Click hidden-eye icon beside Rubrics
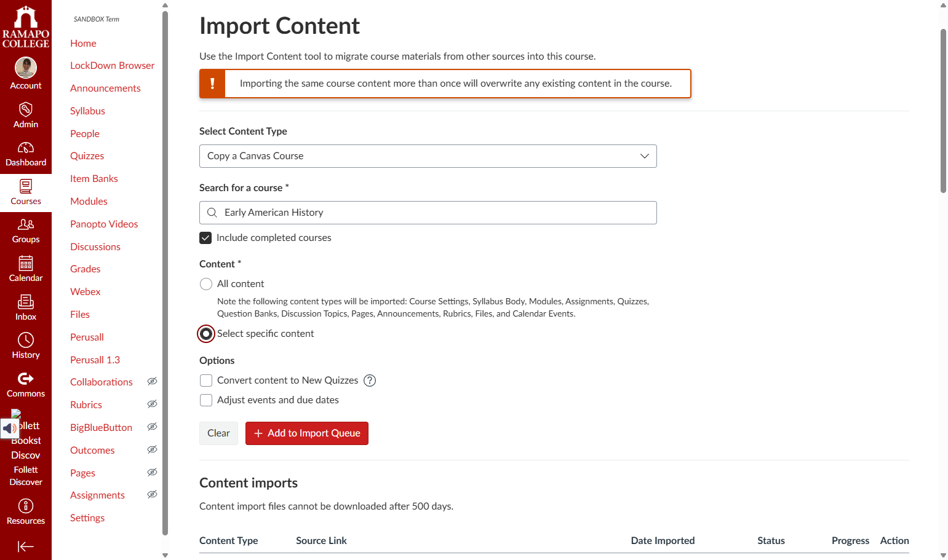Screen dimensions: 948x560 coord(153,404)
